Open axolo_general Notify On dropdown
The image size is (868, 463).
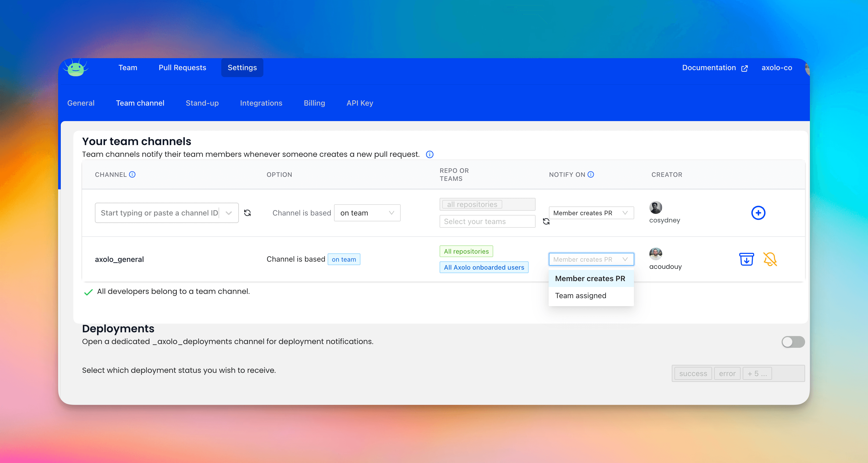pos(591,259)
